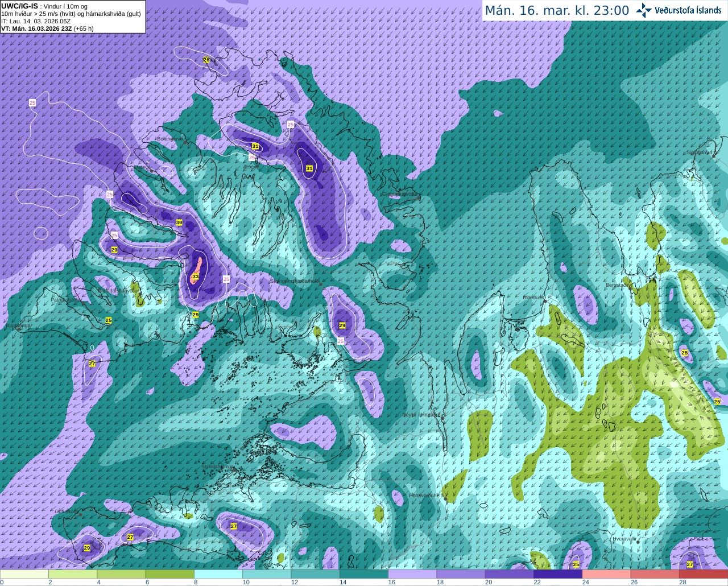Click the yellow 25 label near Patreksfjörður

109,320
